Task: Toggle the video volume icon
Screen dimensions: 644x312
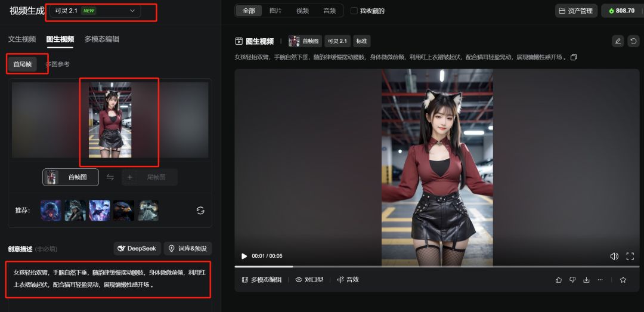Action: pyautogui.click(x=614, y=256)
